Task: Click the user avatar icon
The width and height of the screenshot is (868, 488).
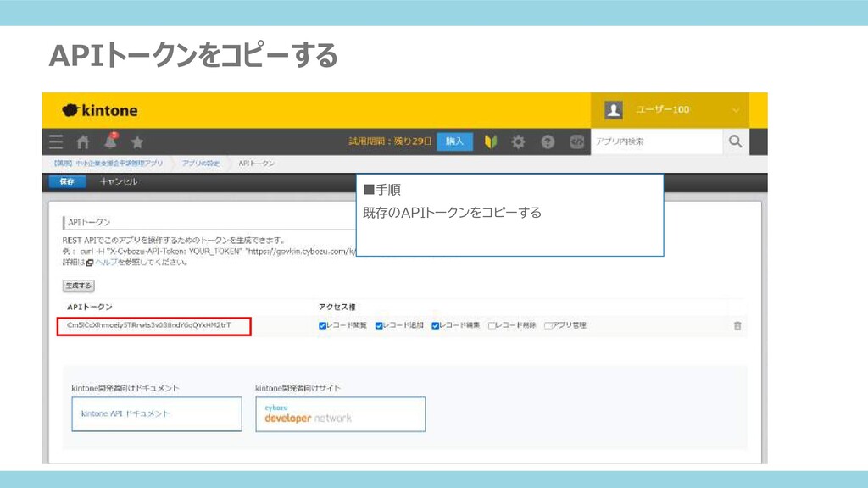Action: point(614,109)
